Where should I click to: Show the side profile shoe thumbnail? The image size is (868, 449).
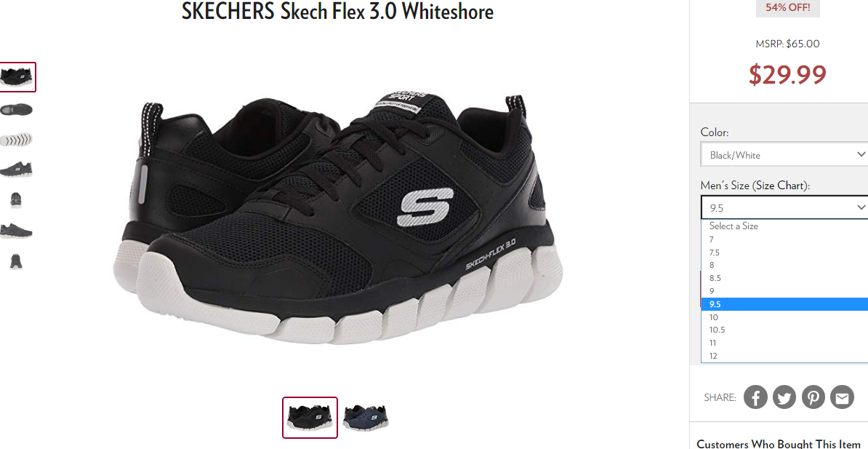[x=16, y=169]
